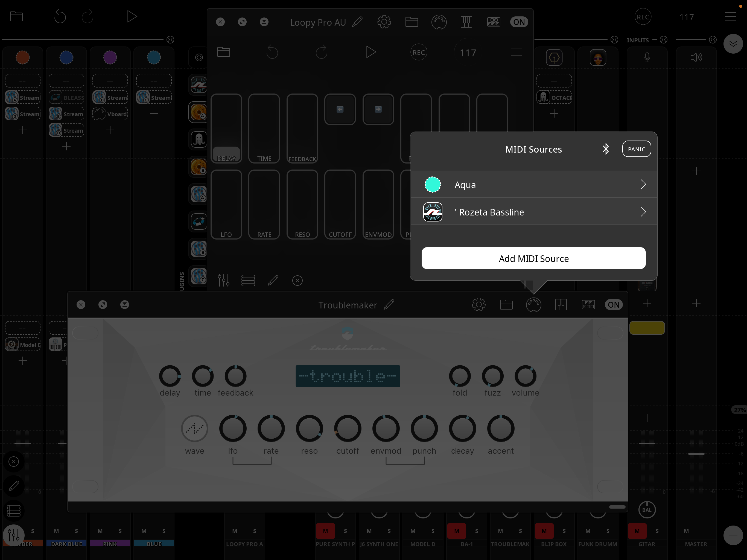Image resolution: width=747 pixels, height=560 pixels.
Task: Click left arrow pad in Loopy Pro AU
Action: point(340,109)
